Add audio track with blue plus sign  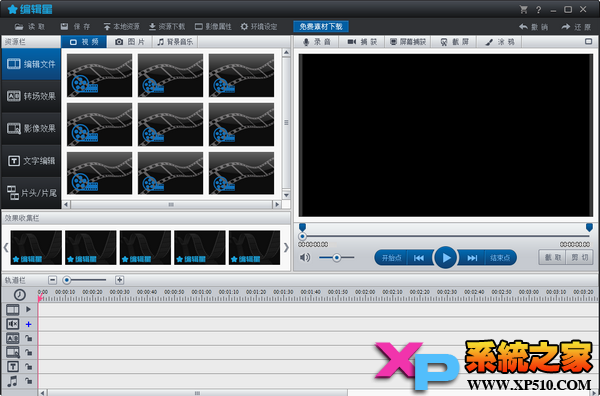click(28, 324)
